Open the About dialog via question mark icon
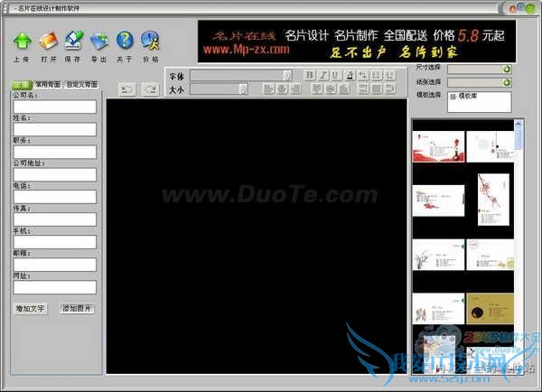This screenshot has height=392, width=542. click(125, 40)
